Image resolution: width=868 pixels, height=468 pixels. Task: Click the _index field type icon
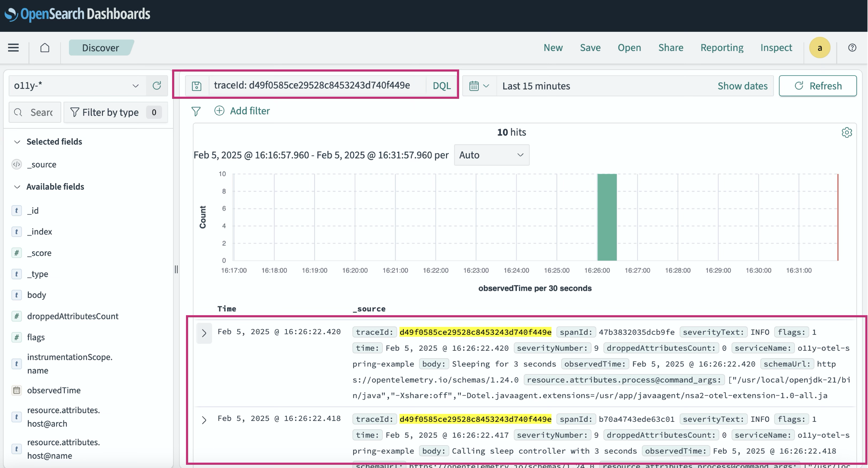point(17,232)
